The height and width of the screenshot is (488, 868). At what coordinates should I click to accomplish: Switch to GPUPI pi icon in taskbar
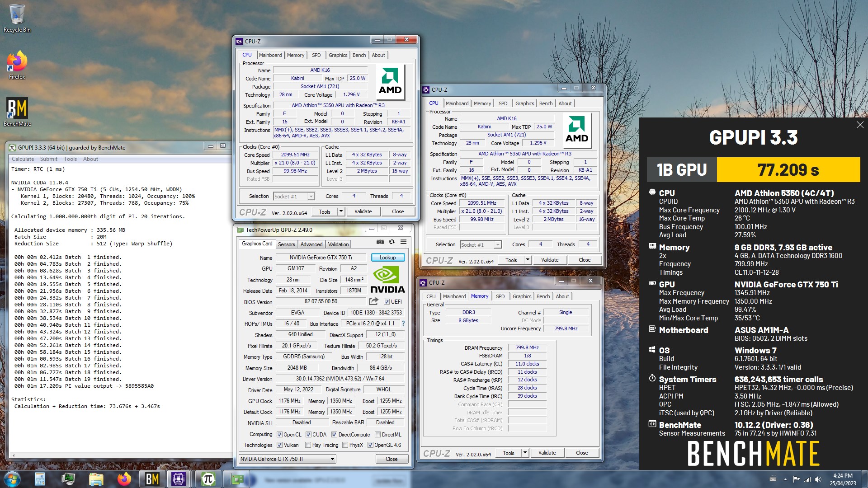pyautogui.click(x=208, y=479)
